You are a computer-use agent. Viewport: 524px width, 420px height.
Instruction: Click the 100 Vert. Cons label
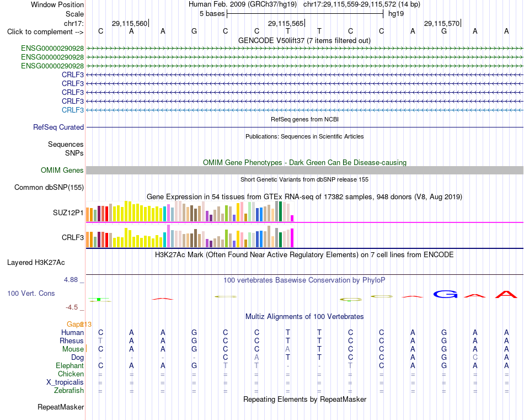click(x=31, y=293)
